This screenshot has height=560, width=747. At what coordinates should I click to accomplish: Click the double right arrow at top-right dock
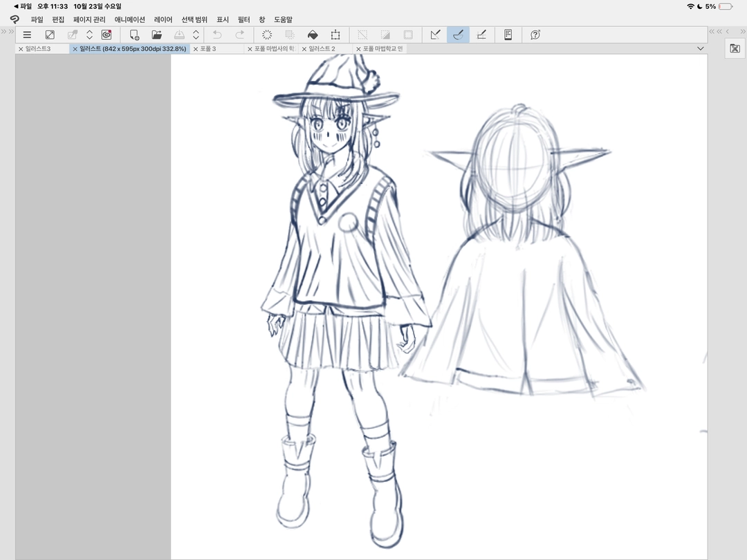click(x=743, y=31)
